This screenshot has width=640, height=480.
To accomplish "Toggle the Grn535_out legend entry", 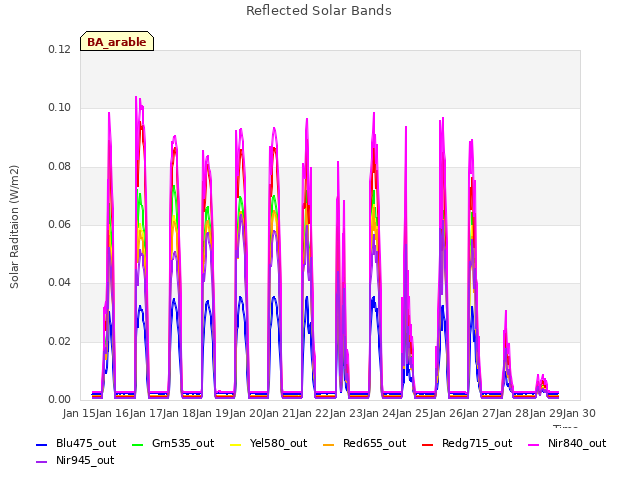I will pyautogui.click(x=173, y=444).
